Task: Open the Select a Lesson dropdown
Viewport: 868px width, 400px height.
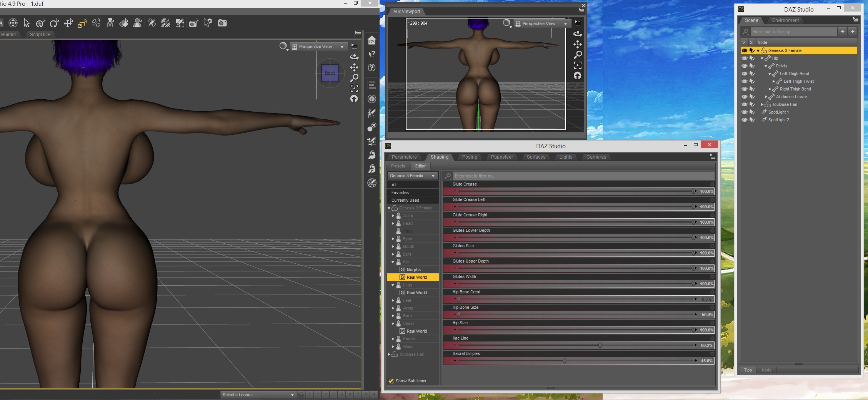Action: pos(258,395)
